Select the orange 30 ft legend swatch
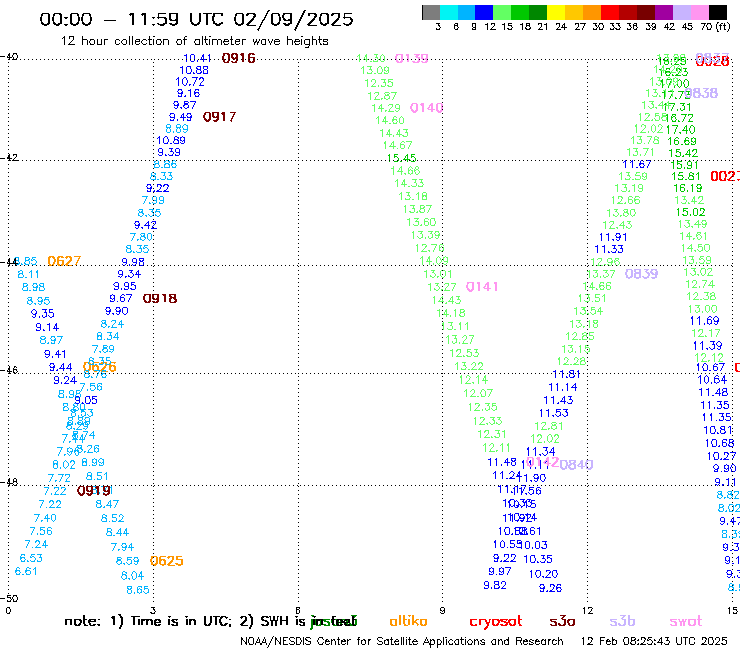The width and height of the screenshot is (740, 650). [x=592, y=12]
